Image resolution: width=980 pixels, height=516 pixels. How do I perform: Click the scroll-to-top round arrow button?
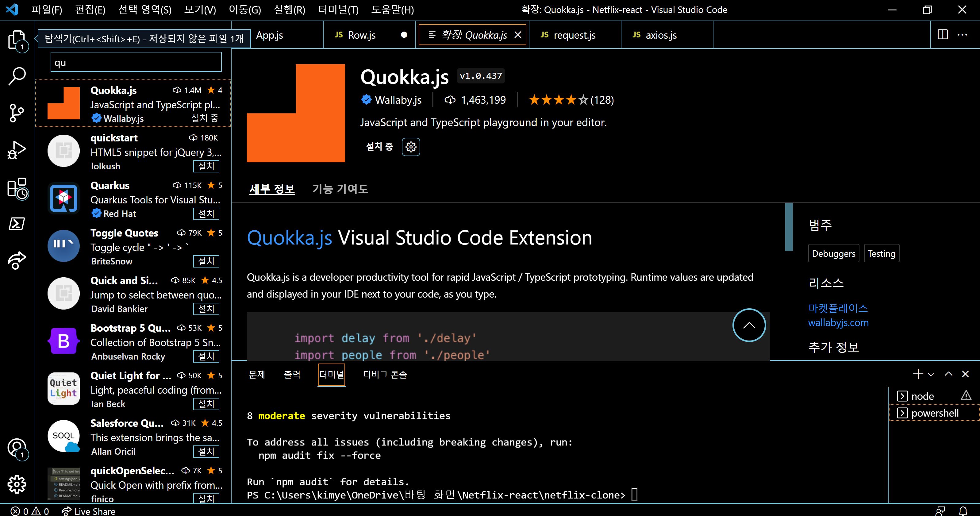[749, 325]
